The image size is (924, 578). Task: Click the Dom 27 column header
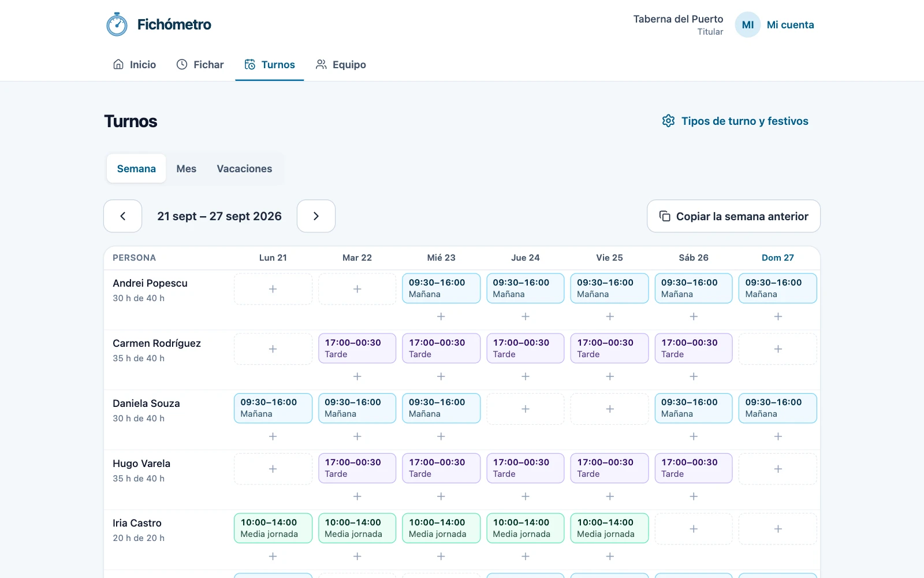coord(778,258)
